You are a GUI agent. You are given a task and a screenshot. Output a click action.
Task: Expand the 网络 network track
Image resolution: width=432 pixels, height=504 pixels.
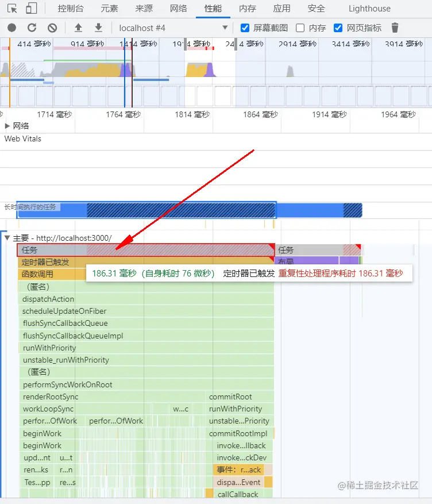[7, 126]
